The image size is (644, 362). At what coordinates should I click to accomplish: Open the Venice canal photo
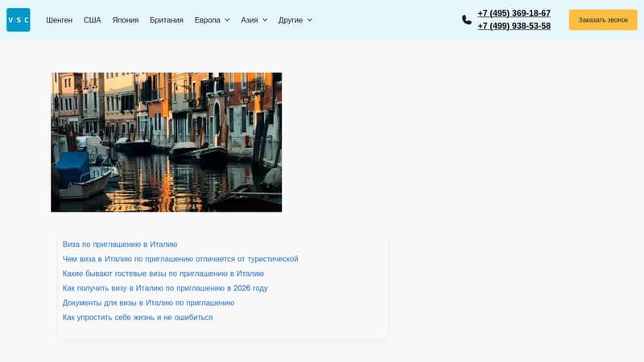[167, 142]
